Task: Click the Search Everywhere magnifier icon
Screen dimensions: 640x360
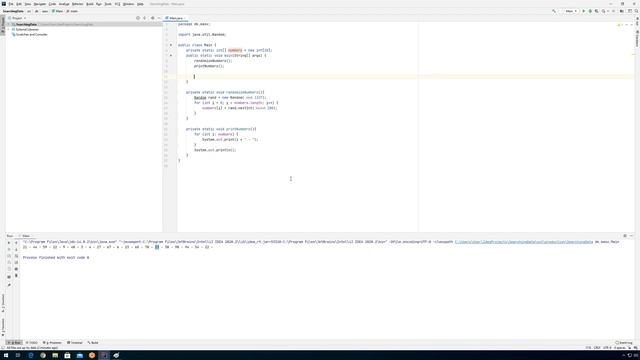Action: coord(636,11)
